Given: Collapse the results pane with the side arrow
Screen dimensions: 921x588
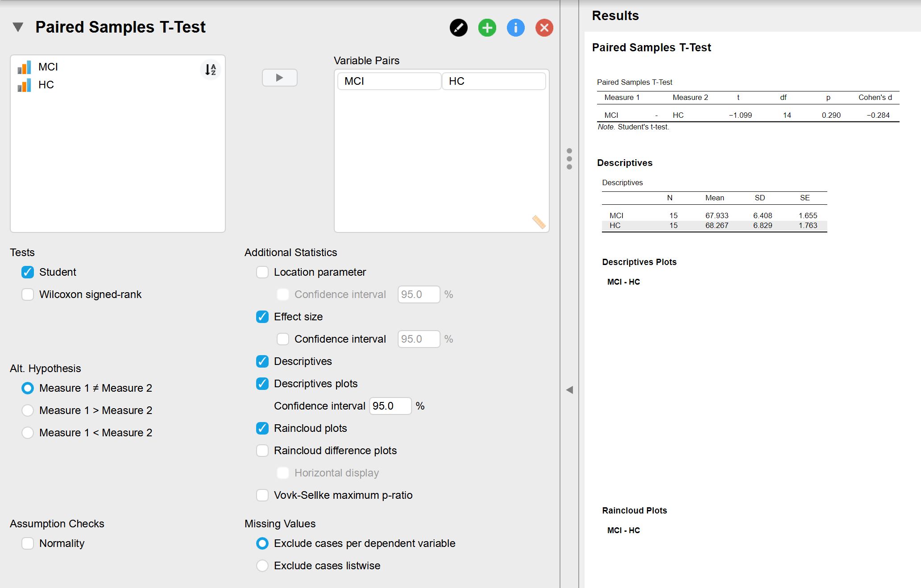Looking at the screenshot, I should [x=570, y=389].
